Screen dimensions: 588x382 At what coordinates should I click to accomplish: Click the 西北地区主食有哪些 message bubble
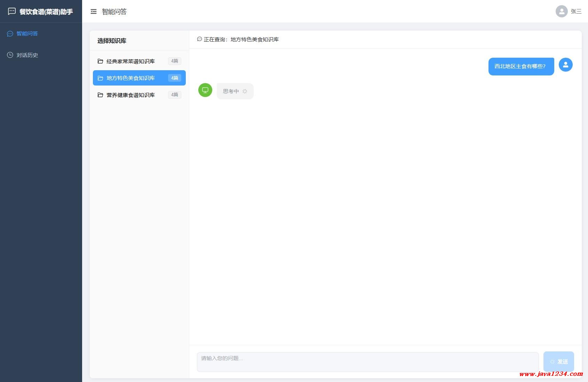point(521,66)
